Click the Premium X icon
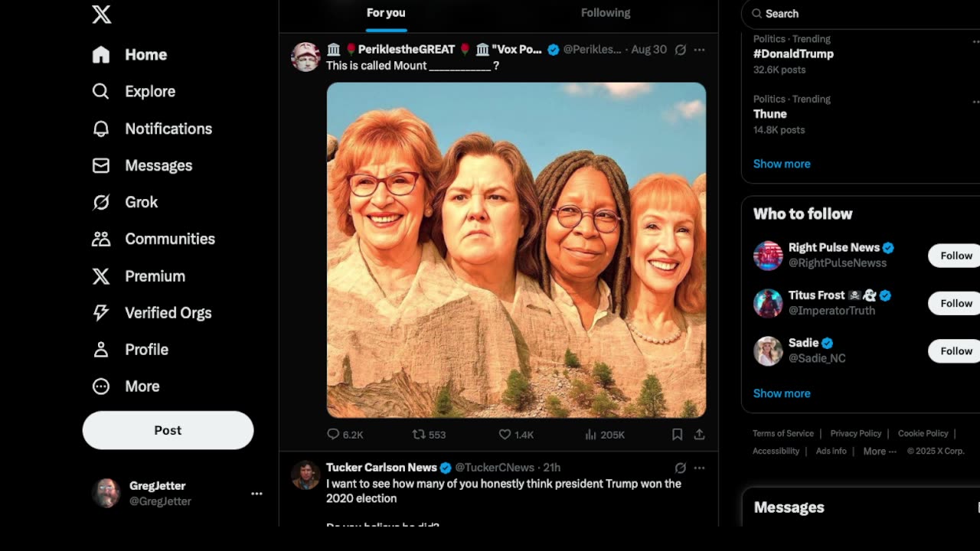 coord(101,276)
